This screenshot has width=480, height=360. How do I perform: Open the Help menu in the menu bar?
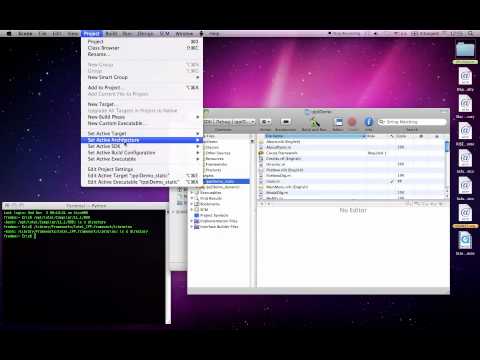click(214, 34)
